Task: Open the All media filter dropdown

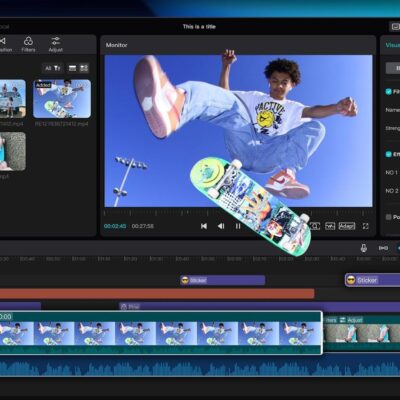Action: 53,68
